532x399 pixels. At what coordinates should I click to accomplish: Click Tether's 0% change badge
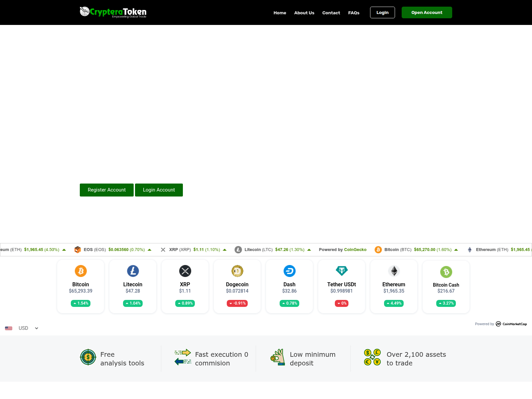tap(342, 303)
